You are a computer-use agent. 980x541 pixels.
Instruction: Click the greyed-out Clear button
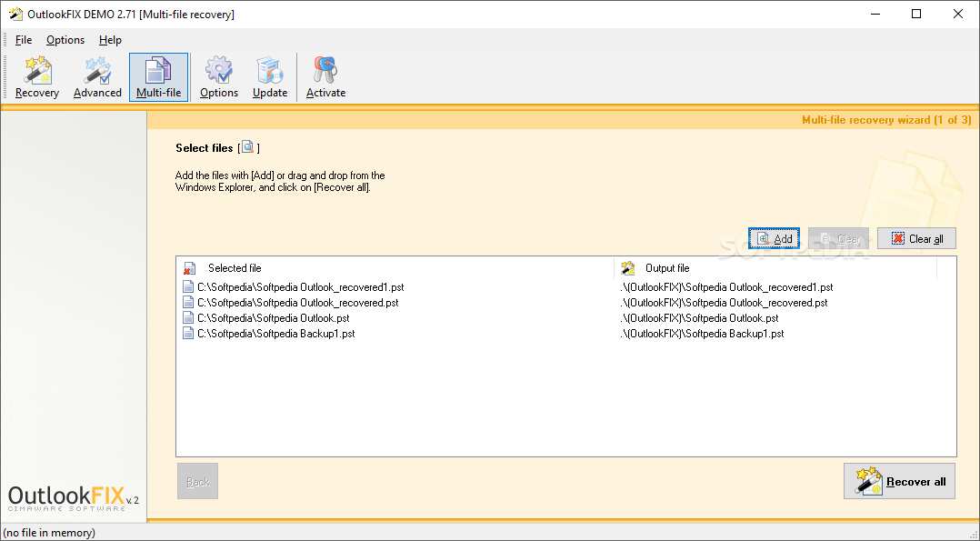coord(838,238)
